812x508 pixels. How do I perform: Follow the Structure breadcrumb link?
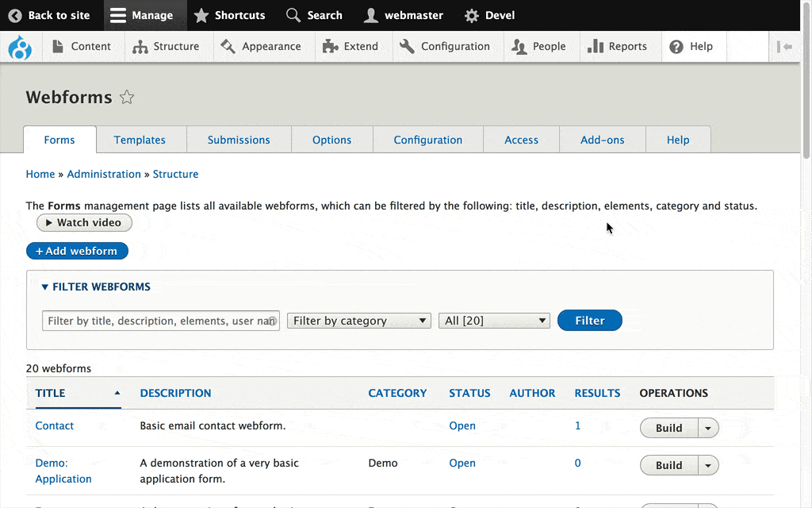(175, 174)
